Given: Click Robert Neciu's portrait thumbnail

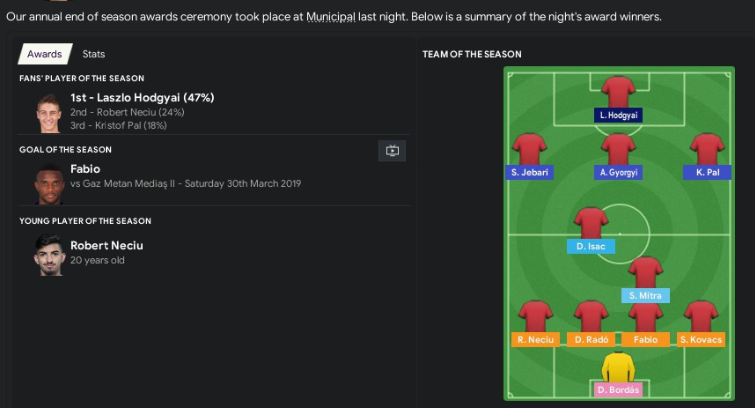Looking at the screenshot, I should pyautogui.click(x=49, y=255).
